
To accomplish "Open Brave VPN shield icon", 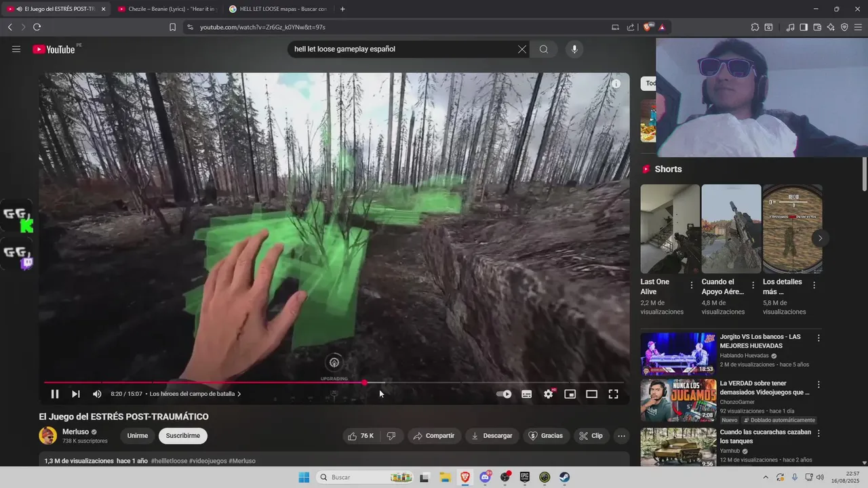I will click(x=844, y=27).
